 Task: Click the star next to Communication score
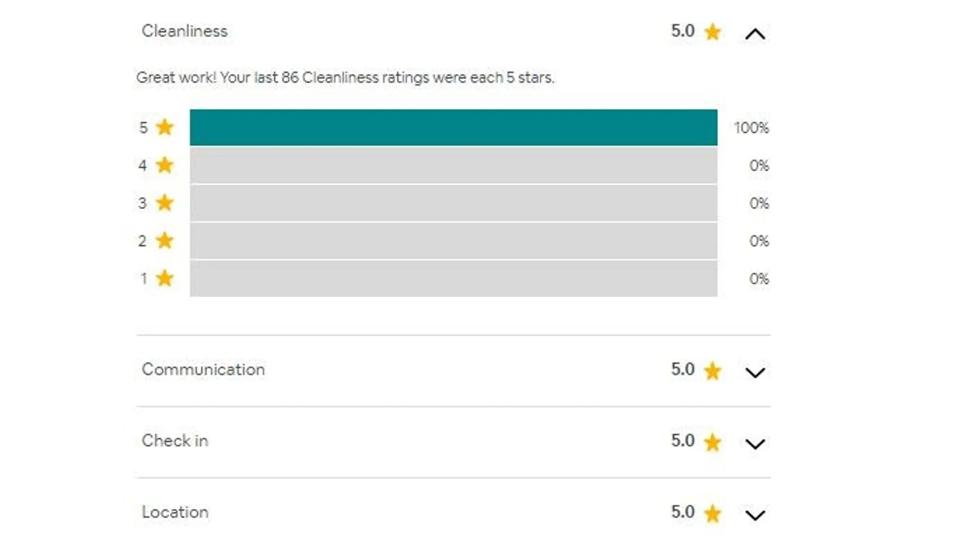click(x=712, y=371)
